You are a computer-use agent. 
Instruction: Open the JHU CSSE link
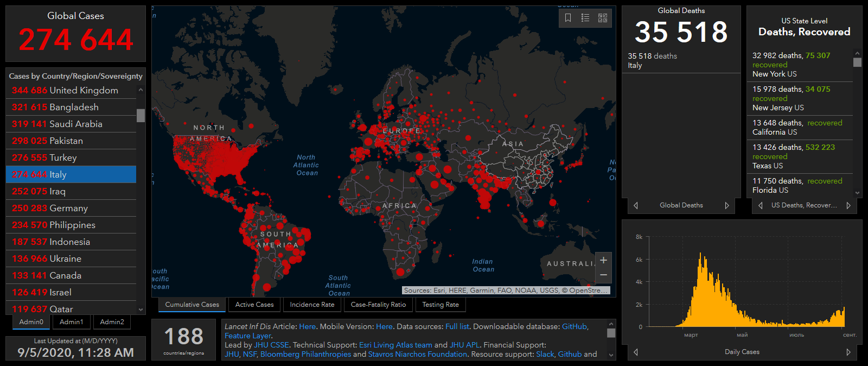pyautogui.click(x=272, y=345)
